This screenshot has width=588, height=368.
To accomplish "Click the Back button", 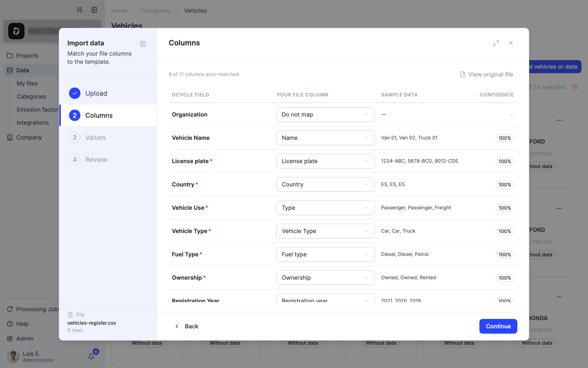I will pyautogui.click(x=186, y=326).
